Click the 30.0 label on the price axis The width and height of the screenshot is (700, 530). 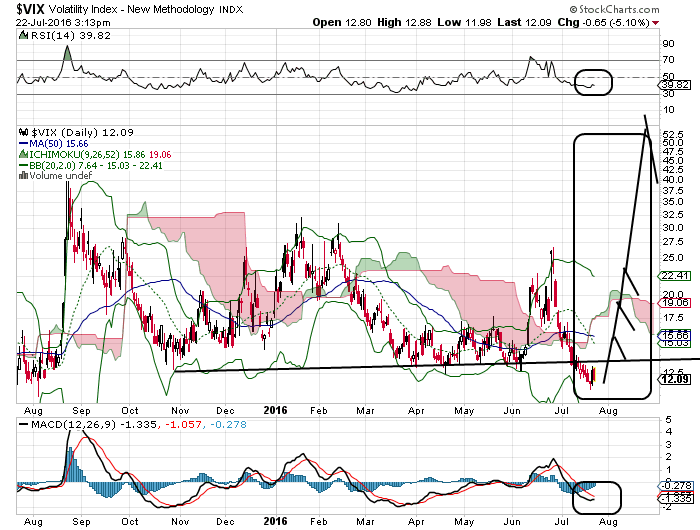[673, 228]
